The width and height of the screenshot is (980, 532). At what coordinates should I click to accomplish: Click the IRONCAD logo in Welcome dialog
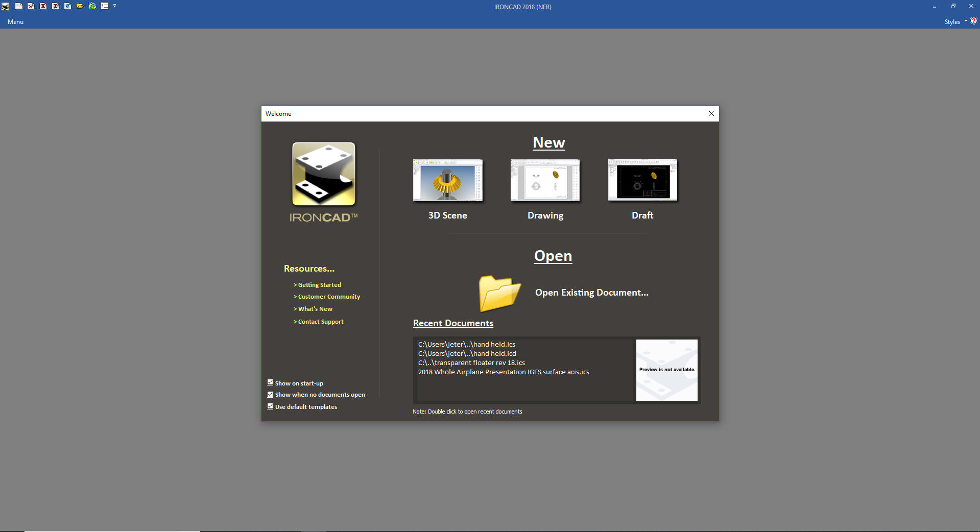324,182
